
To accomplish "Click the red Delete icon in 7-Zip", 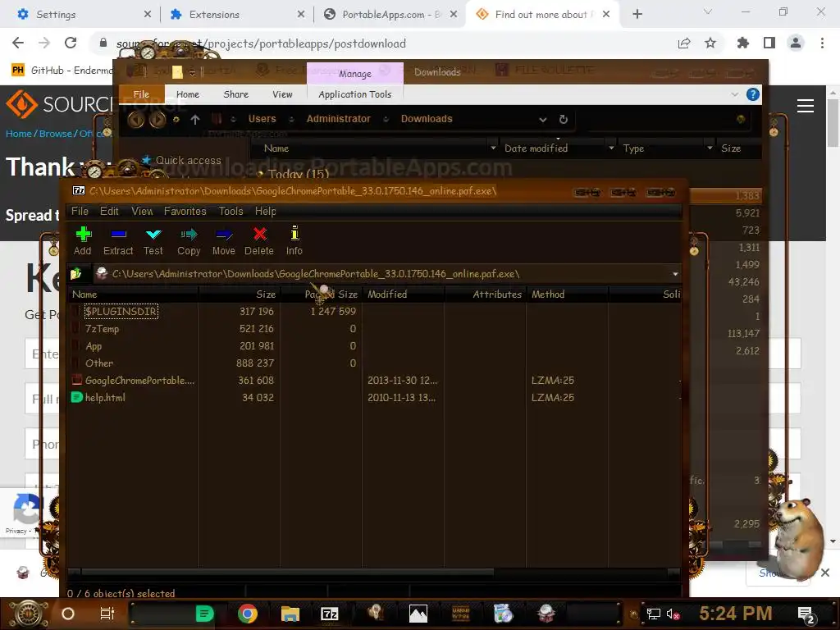I will tap(259, 241).
